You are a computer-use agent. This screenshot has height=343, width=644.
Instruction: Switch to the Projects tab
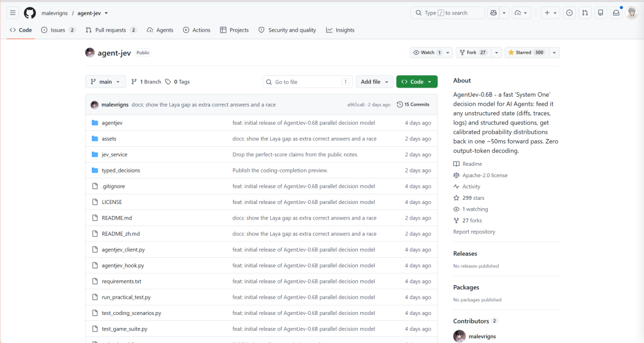click(234, 30)
